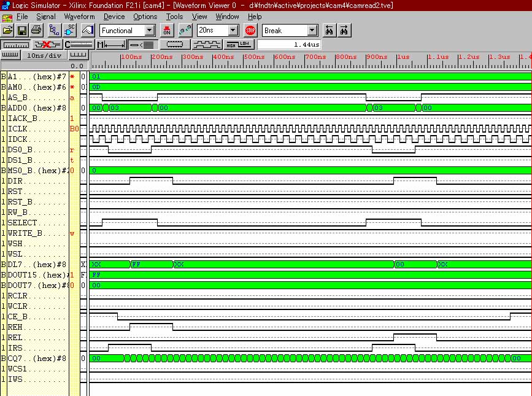Click the red STOP simulation icon

pyautogui.click(x=250, y=30)
